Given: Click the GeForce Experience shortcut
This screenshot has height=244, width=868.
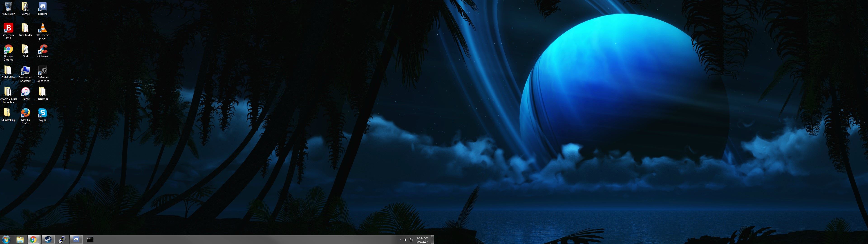Looking at the screenshot, I should point(42,71).
